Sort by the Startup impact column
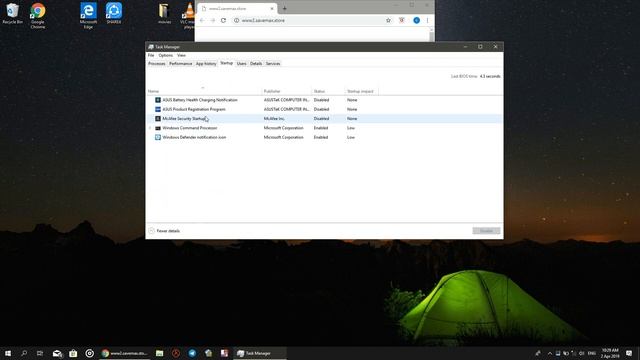Screen dimensions: 640x360 click(x=362, y=91)
